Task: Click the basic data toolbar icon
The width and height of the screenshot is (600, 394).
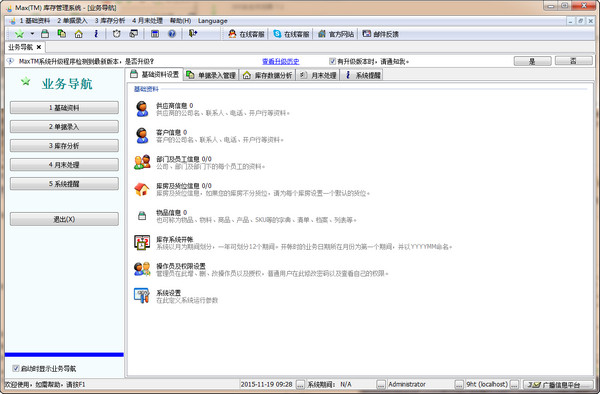Action: pos(45,34)
